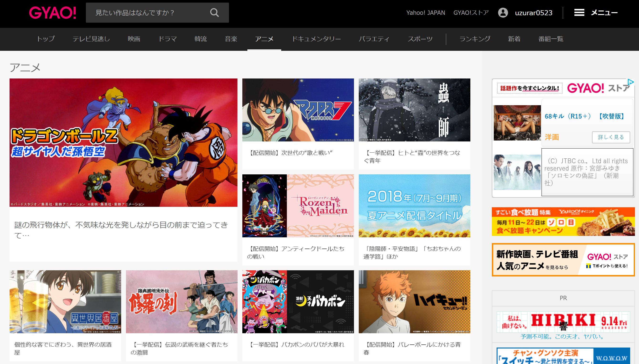Click 予測不可能。この天才、ヤバい。 link
Viewport: 639px width, 364px height.
563,337
